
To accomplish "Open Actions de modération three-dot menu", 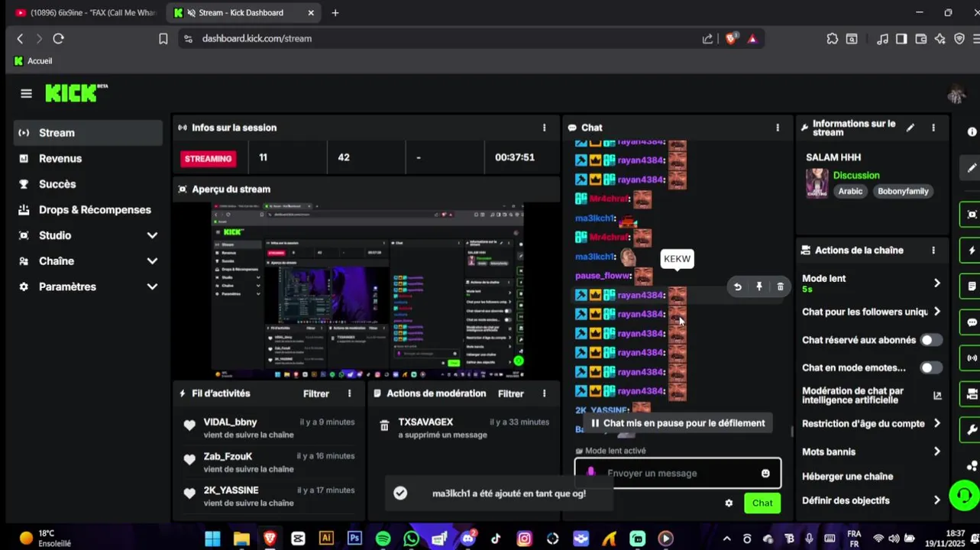I will click(x=544, y=393).
